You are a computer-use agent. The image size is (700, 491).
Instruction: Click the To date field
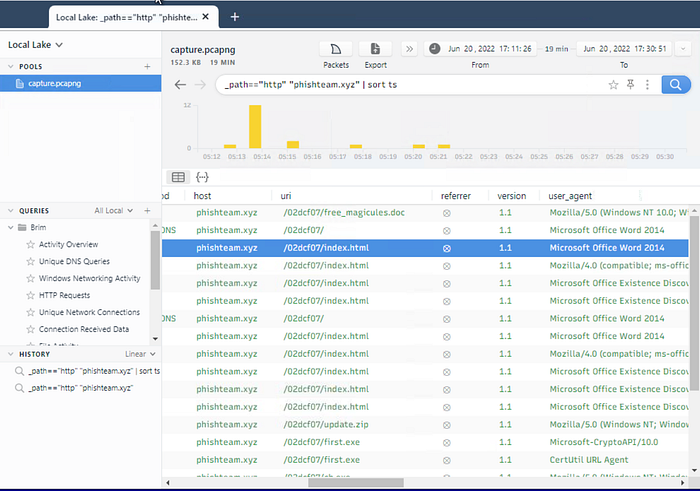point(625,49)
